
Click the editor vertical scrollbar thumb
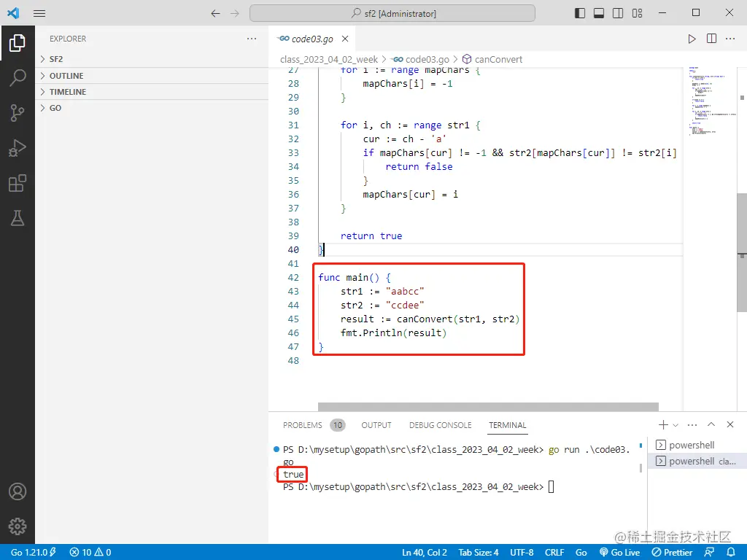pyautogui.click(x=741, y=252)
